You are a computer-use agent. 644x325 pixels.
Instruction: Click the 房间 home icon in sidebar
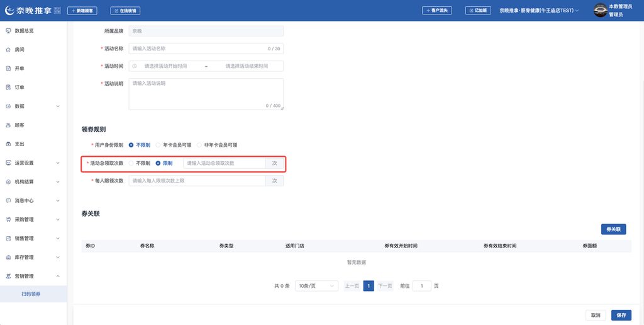[8, 50]
